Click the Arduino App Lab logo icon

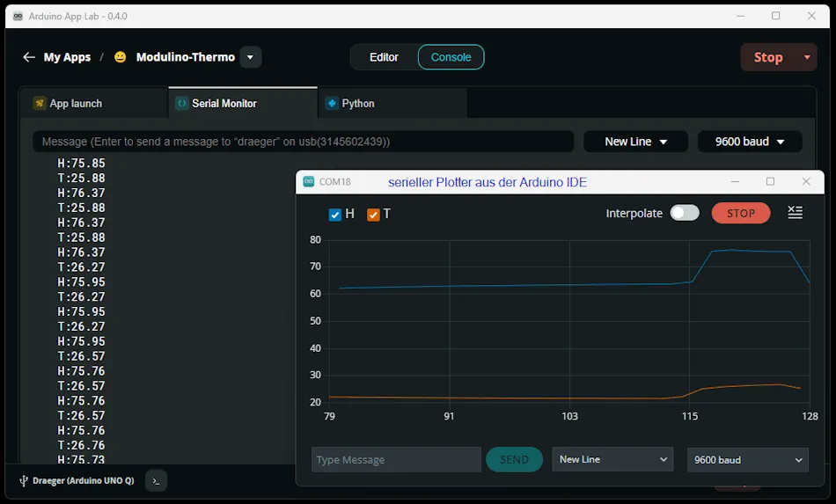tap(17, 16)
